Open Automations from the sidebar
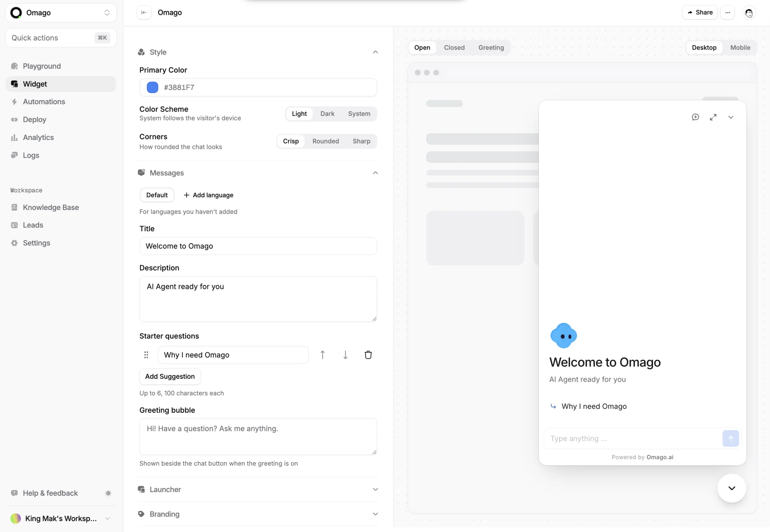770x532 pixels. click(61, 102)
